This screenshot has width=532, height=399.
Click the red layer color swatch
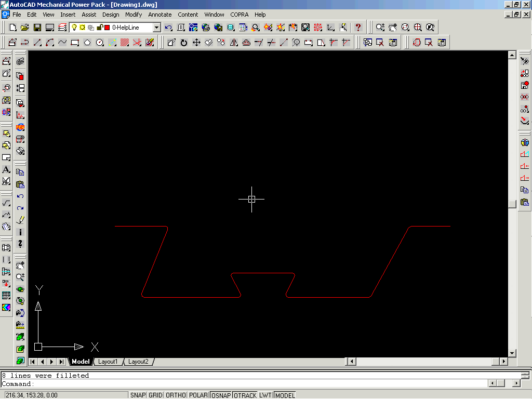(x=107, y=28)
